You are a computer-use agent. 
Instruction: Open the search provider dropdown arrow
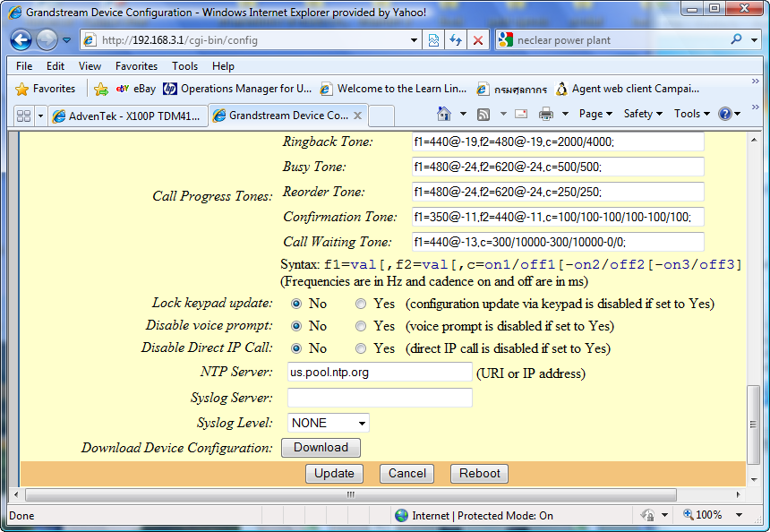tap(754, 40)
